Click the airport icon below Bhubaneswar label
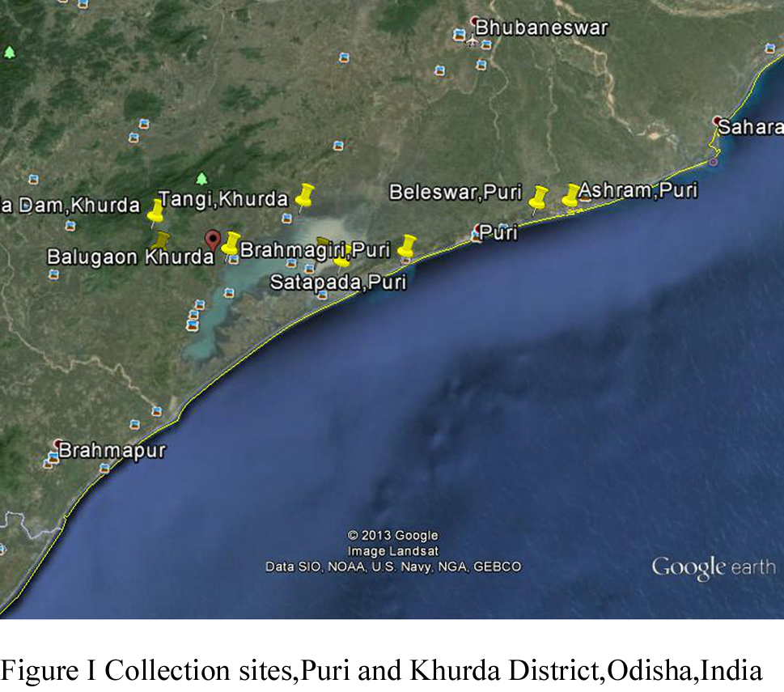Screen dimensions: 784x692 473,40
